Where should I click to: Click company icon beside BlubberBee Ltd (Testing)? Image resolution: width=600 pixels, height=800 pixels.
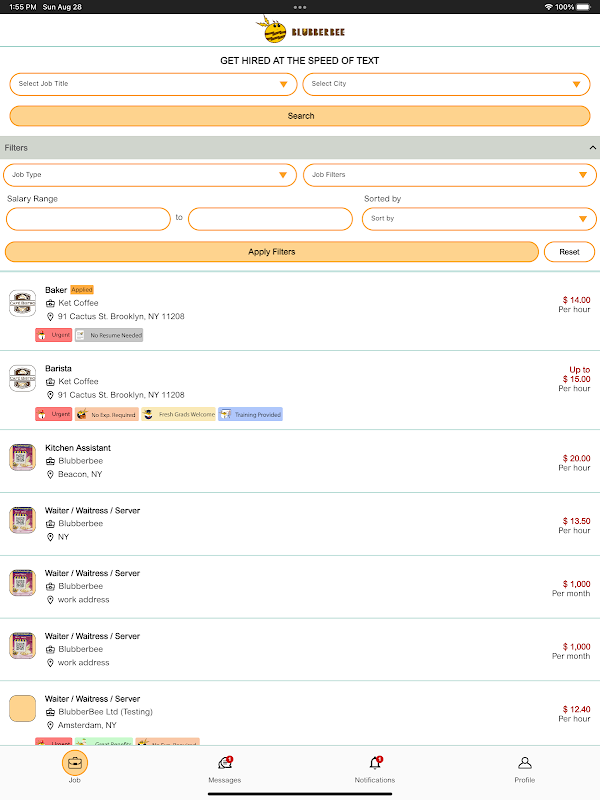(50, 712)
